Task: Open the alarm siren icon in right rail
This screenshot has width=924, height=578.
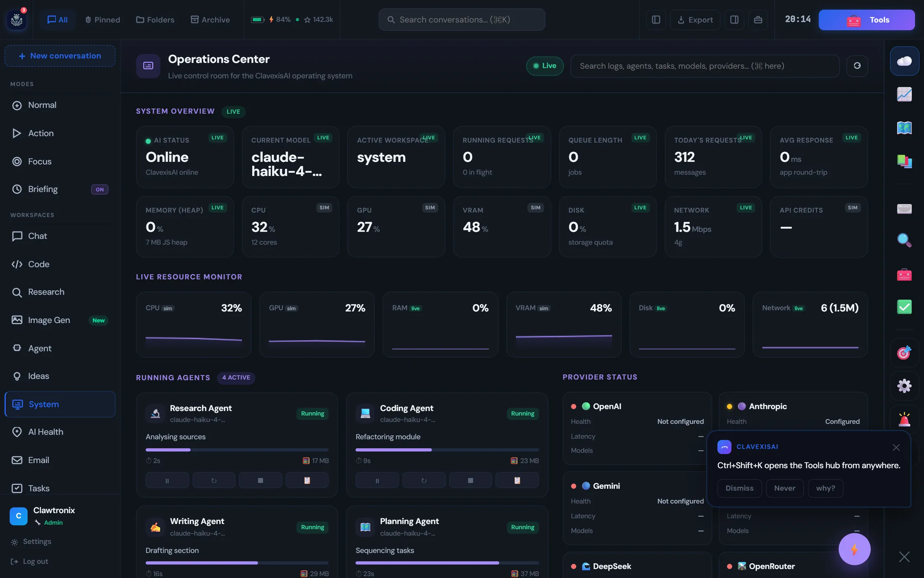Action: pos(904,419)
